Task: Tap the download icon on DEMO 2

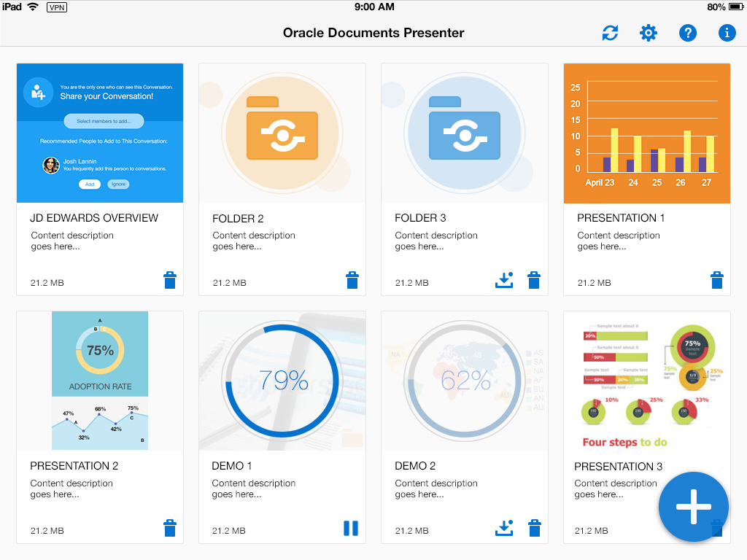Action: [504, 527]
